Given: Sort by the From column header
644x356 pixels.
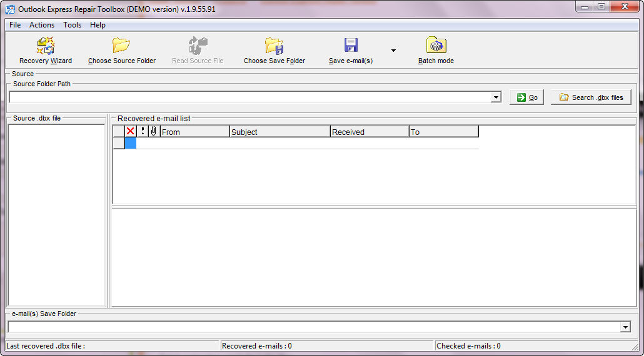Looking at the screenshot, I should [x=194, y=132].
